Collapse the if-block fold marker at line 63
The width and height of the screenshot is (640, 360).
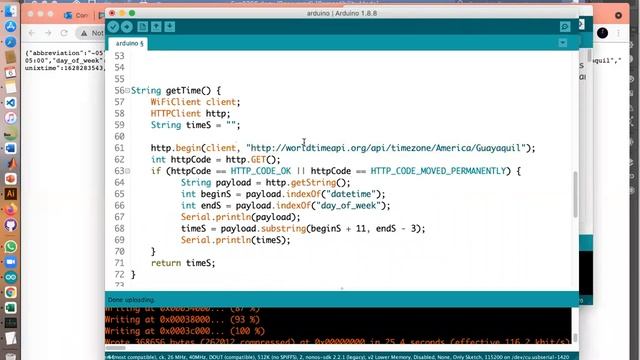pyautogui.click(x=127, y=171)
